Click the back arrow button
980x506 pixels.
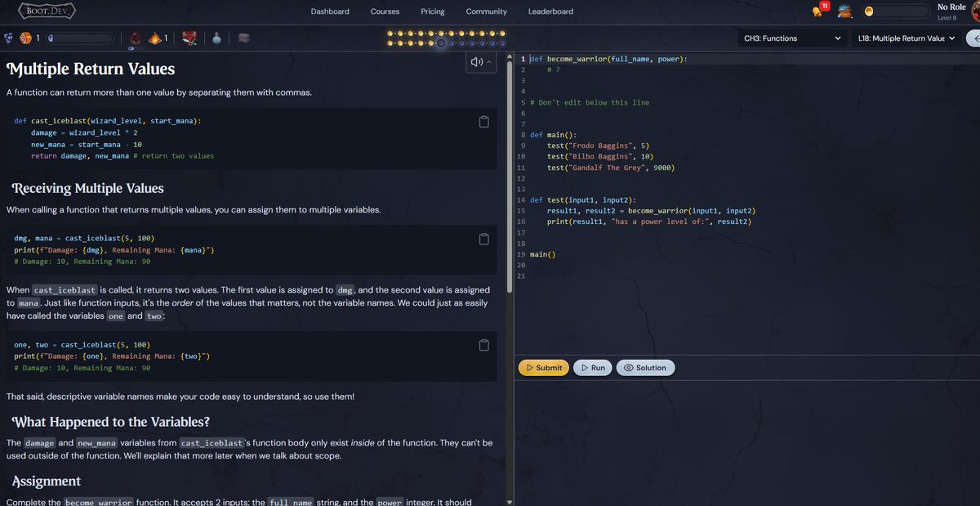coord(973,38)
